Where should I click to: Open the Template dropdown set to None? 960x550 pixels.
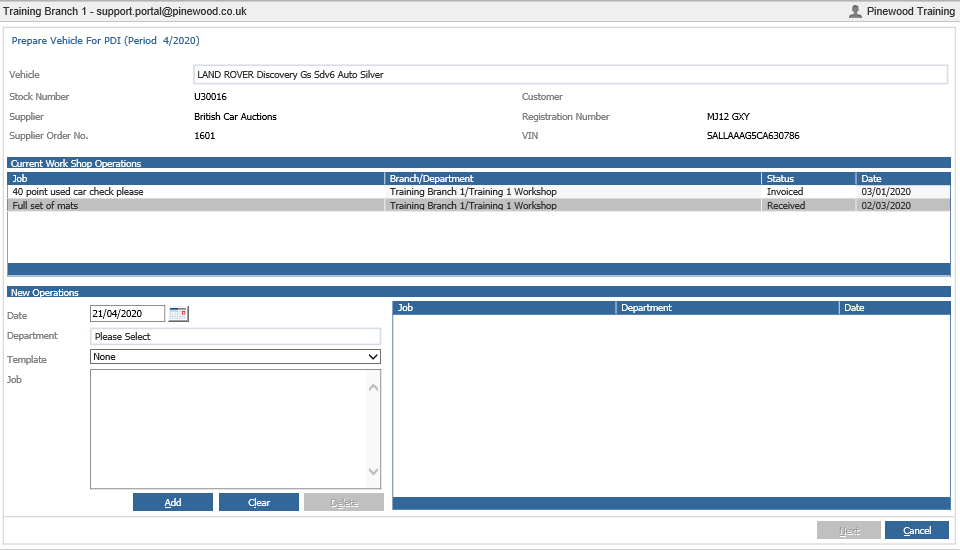tap(235, 356)
